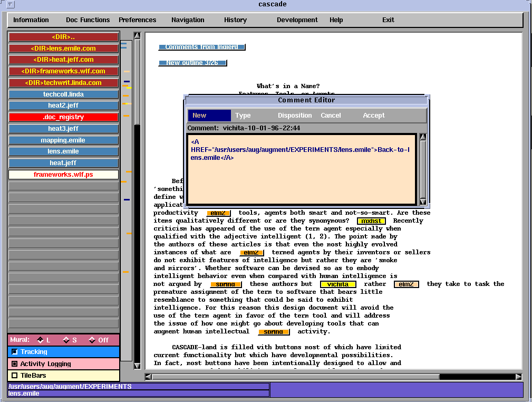Open the Development menu
The width and height of the screenshot is (532, 402).
click(297, 20)
